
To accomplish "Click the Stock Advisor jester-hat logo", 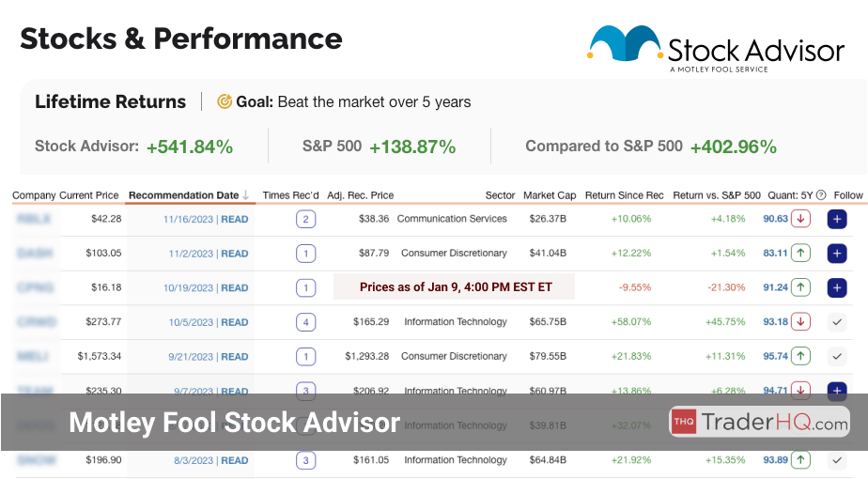I will pyautogui.click(x=624, y=46).
